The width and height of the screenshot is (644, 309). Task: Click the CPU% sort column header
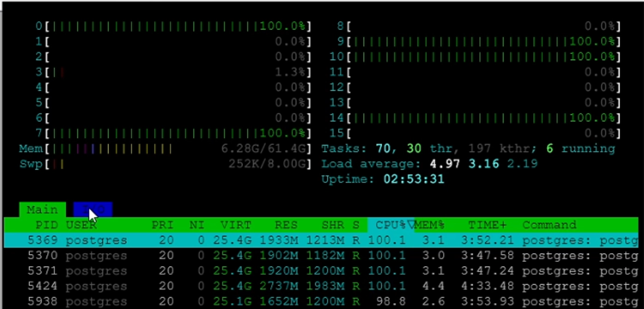tap(390, 225)
